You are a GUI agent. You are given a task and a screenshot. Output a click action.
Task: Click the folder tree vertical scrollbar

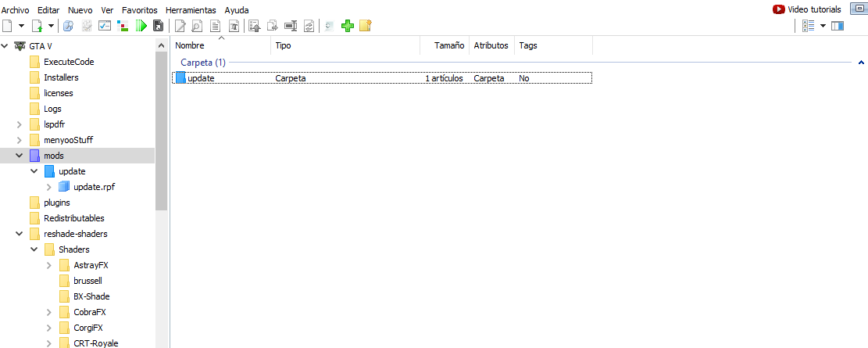pos(162,125)
